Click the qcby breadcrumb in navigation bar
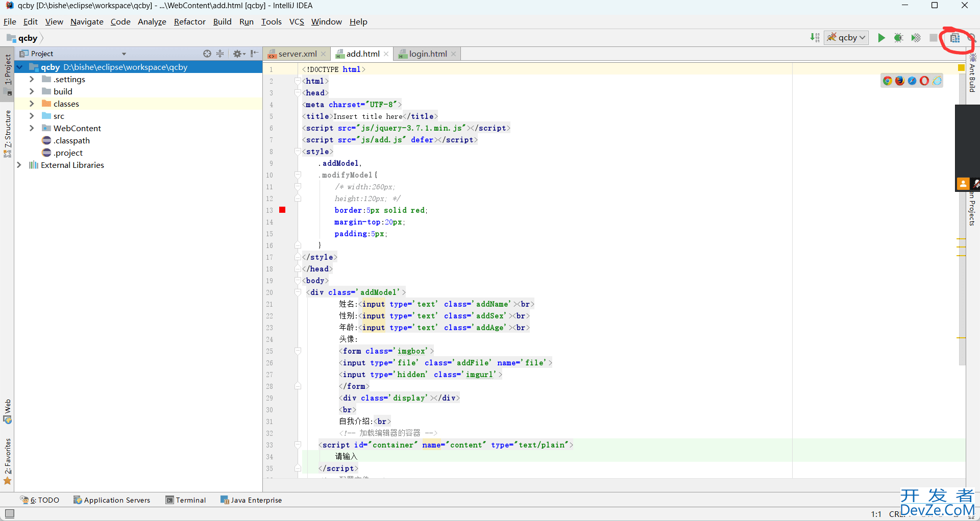The width and height of the screenshot is (980, 521). pyautogui.click(x=23, y=38)
